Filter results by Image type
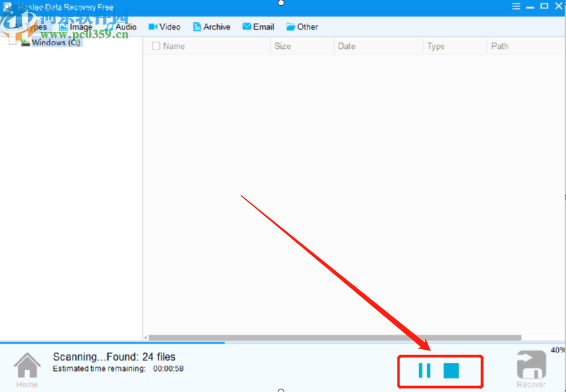The width and height of the screenshot is (566, 392). pos(76,27)
